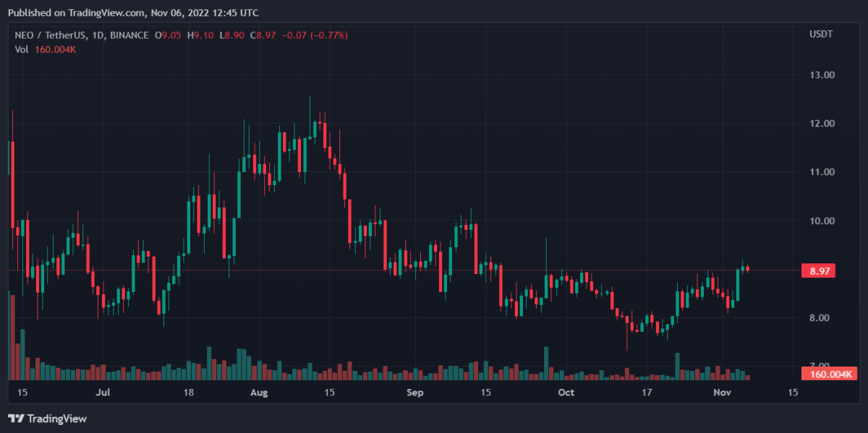Select Sep on the date axis
The height and width of the screenshot is (433, 868).
point(414,393)
